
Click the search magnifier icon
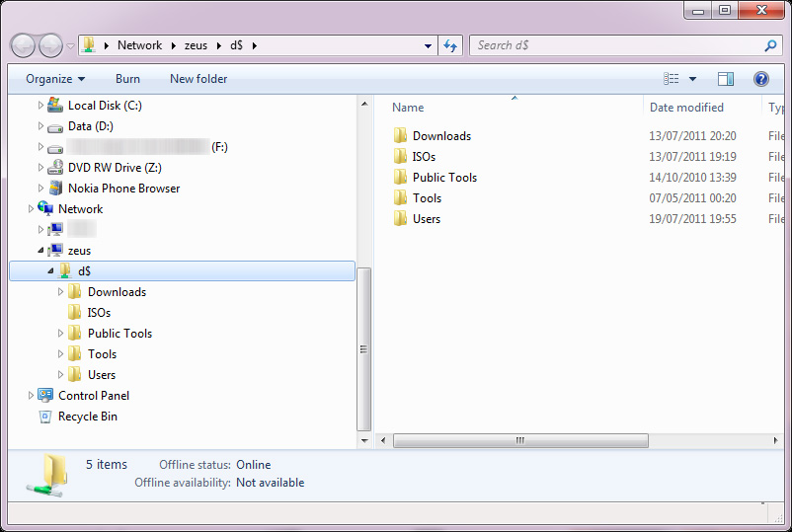coord(770,46)
